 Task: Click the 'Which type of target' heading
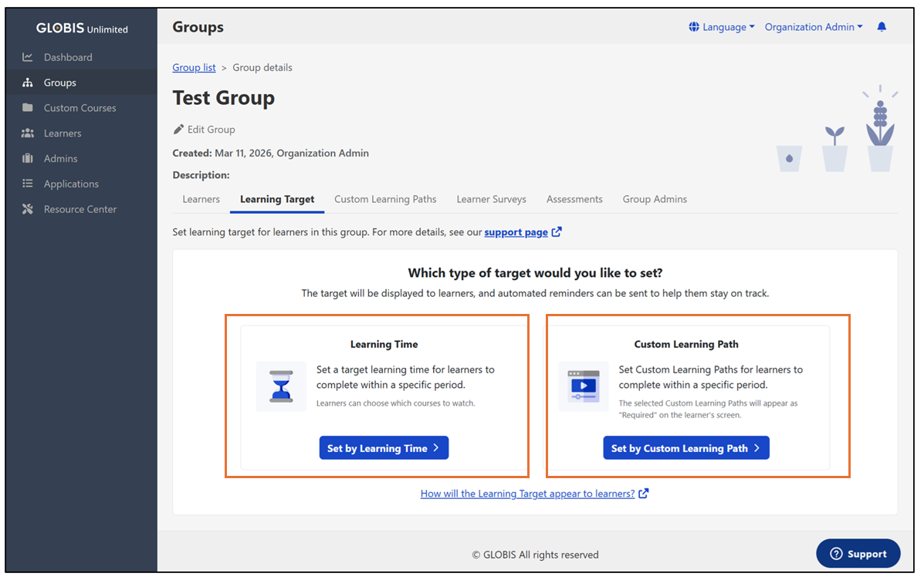[x=535, y=272]
